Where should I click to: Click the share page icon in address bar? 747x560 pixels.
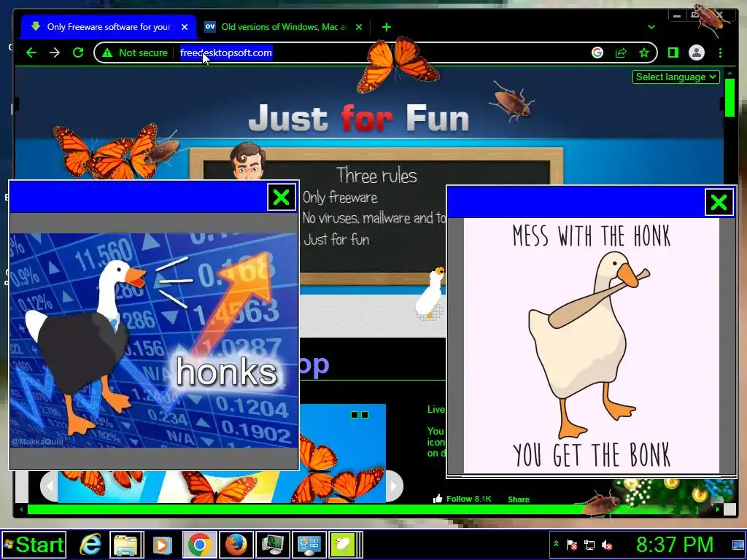pyautogui.click(x=621, y=52)
